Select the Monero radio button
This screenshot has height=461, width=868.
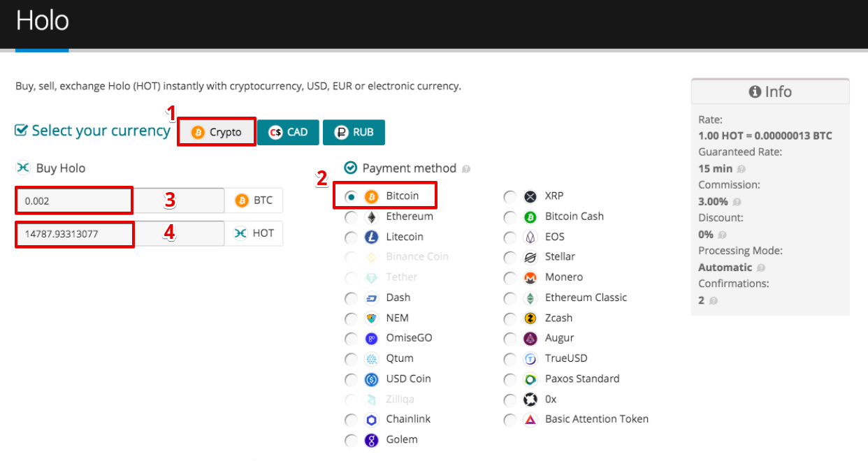510,278
